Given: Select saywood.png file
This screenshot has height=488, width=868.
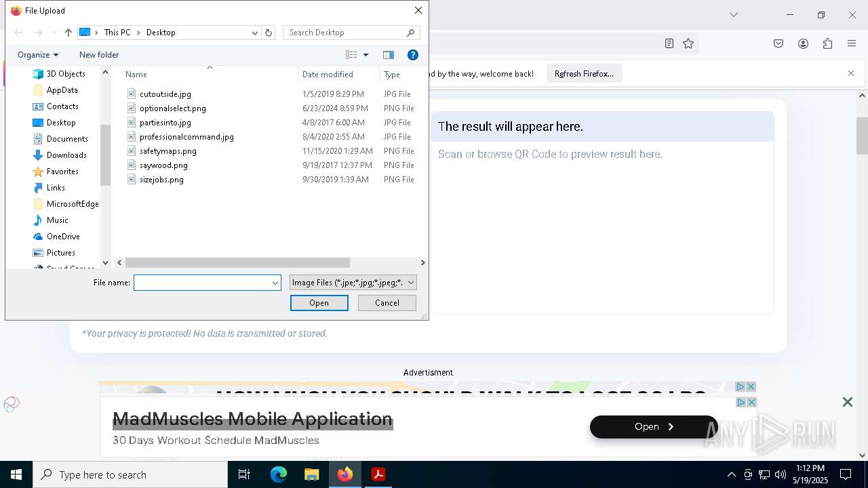Looking at the screenshot, I should [x=163, y=165].
